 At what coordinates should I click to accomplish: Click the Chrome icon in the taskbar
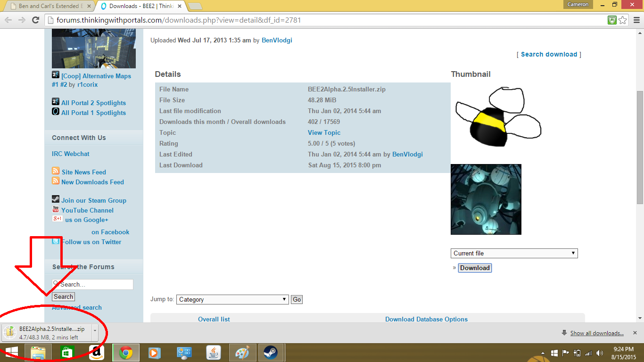(126, 353)
